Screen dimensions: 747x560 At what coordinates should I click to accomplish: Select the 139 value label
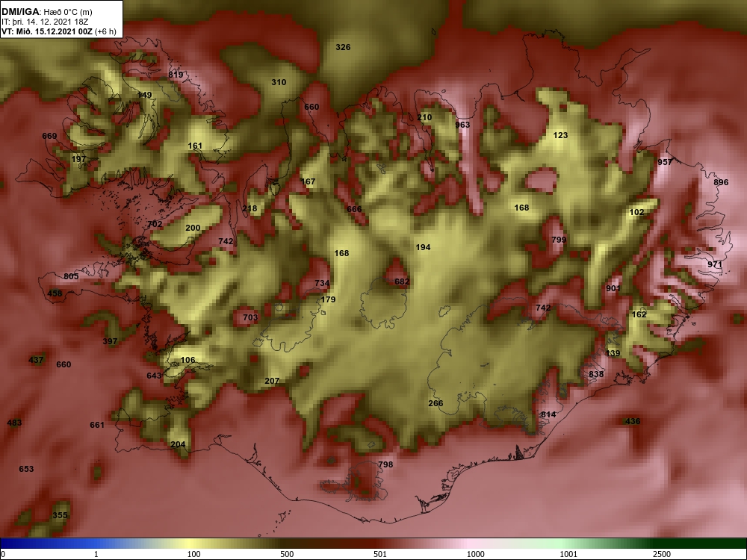point(613,353)
